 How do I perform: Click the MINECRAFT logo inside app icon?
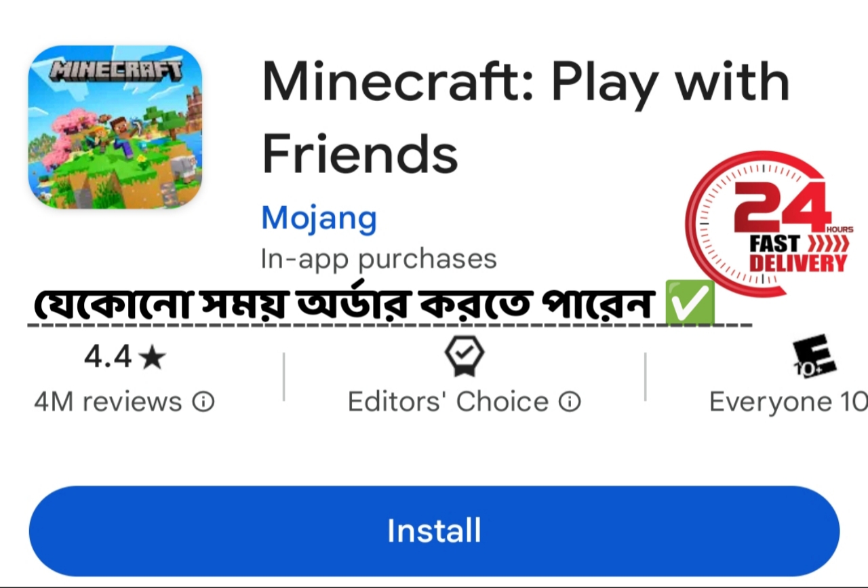pos(117,69)
